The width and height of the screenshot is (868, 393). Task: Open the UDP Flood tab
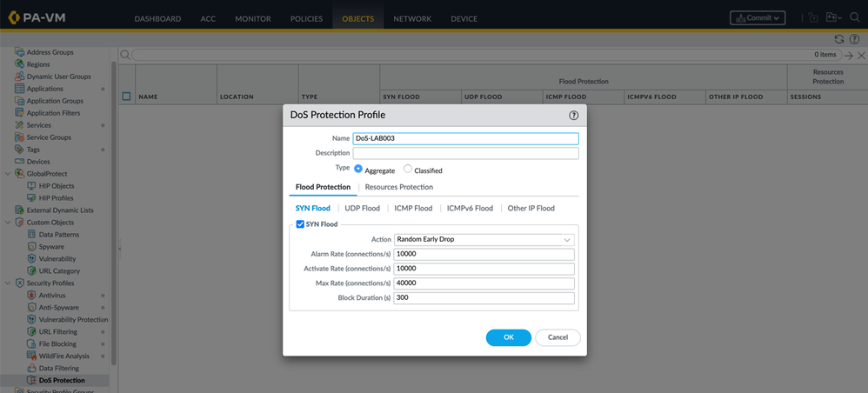point(362,209)
